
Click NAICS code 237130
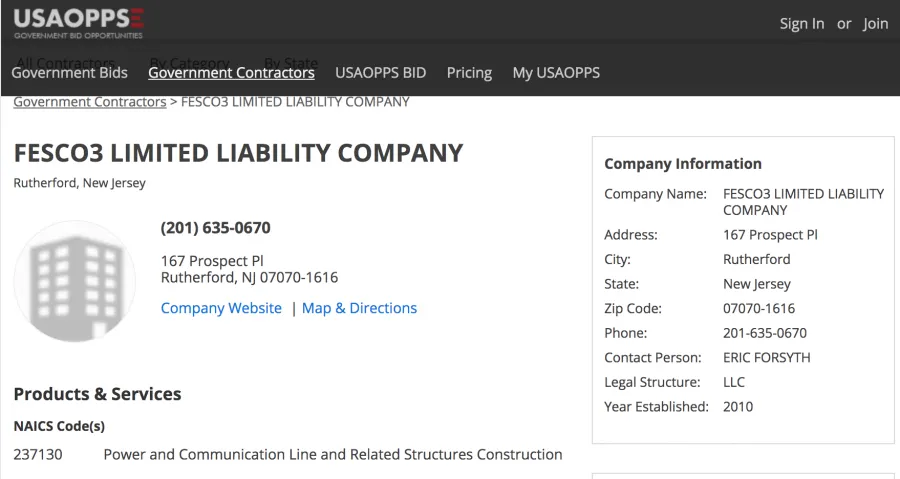(38, 454)
